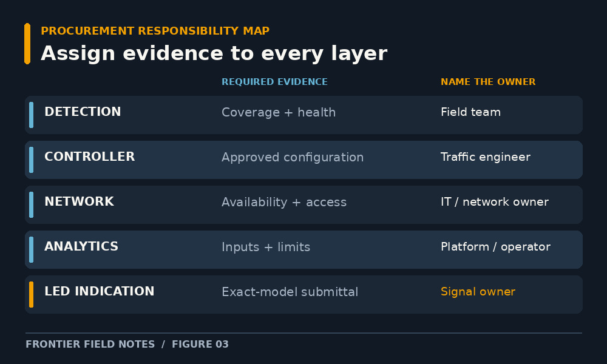
Task: Click the 'NAME THE OWNER' column header
Action: tap(488, 82)
